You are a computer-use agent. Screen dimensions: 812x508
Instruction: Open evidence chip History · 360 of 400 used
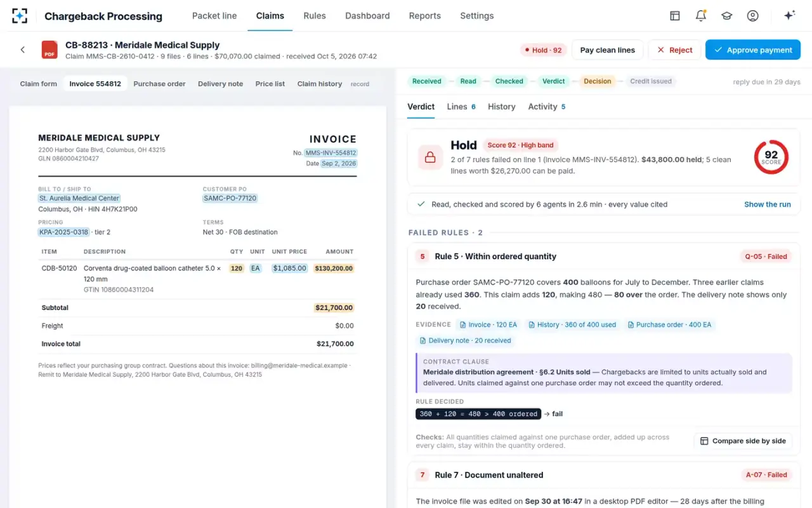point(572,324)
